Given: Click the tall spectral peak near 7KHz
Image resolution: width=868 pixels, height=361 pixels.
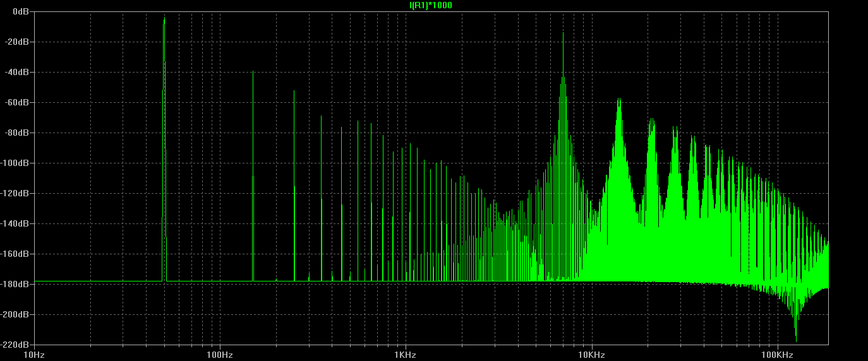Looking at the screenshot, I should pos(563,156).
